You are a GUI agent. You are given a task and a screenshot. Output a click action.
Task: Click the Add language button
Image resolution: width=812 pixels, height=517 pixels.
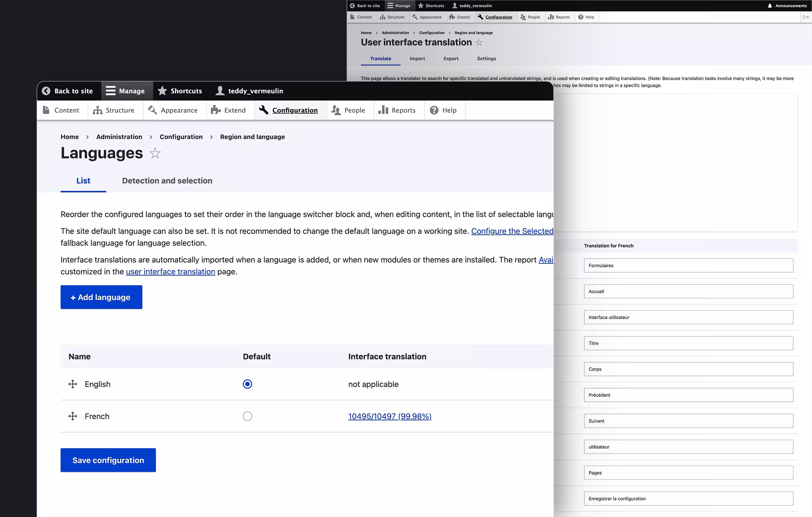tap(101, 297)
